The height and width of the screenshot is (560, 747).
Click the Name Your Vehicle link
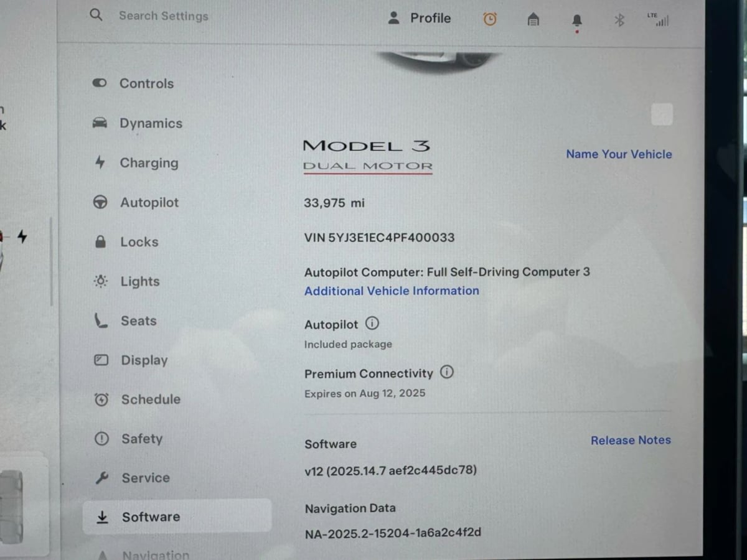pos(619,154)
